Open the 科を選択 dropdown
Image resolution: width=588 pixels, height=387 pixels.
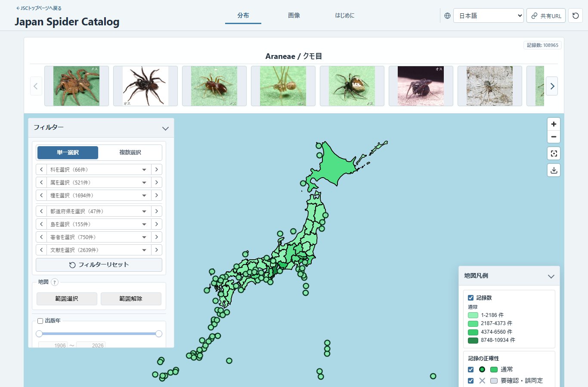tap(99, 170)
